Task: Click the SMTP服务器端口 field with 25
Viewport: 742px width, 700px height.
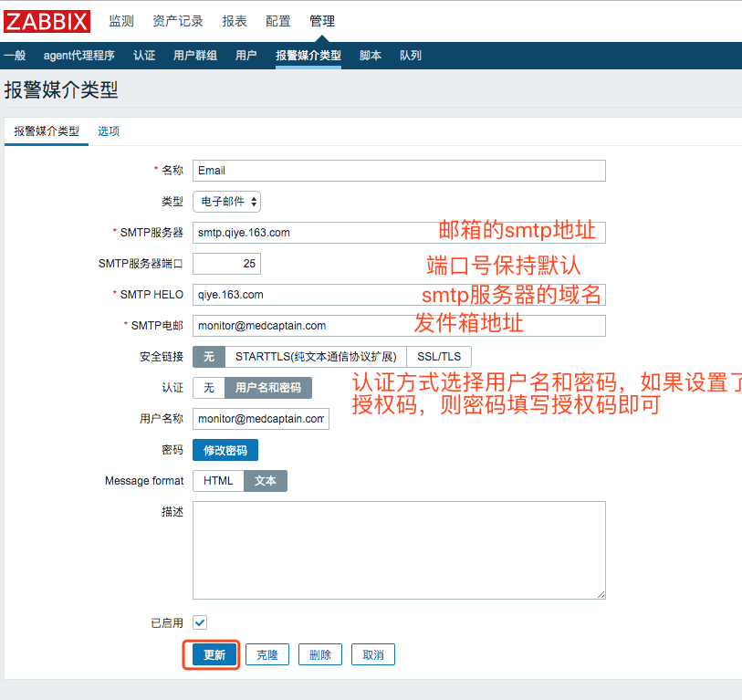Action: [x=226, y=264]
